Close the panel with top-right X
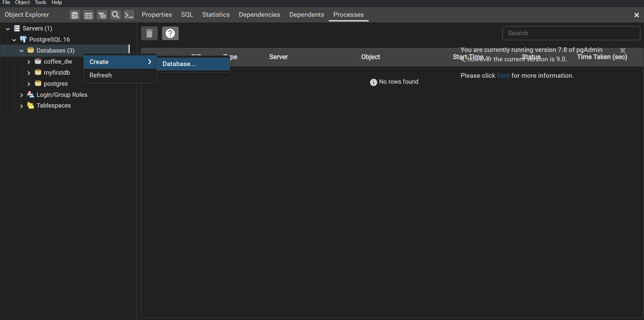 tap(637, 15)
